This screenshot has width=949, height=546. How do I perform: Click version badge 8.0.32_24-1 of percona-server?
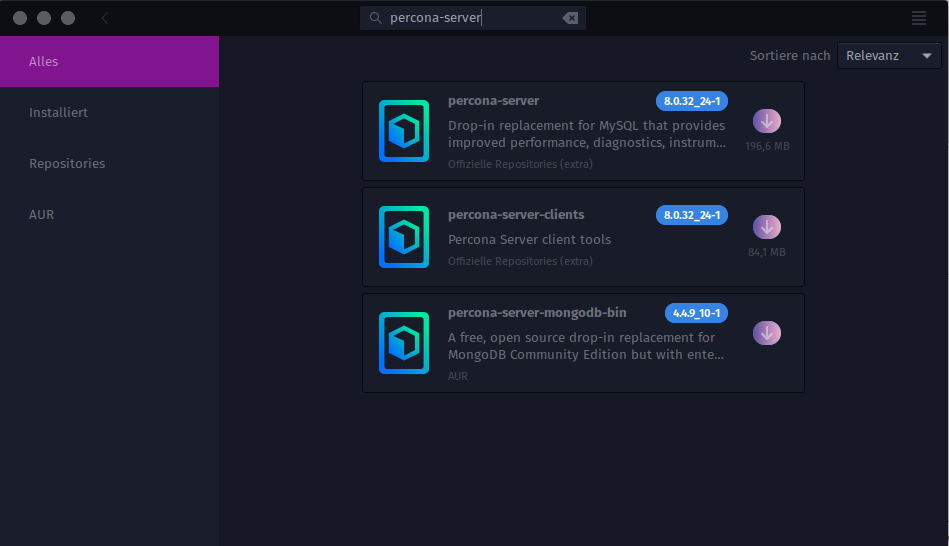coord(691,101)
